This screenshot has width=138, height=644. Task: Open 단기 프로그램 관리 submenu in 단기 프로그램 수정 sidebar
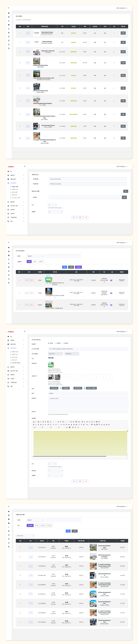[x=16, y=363]
